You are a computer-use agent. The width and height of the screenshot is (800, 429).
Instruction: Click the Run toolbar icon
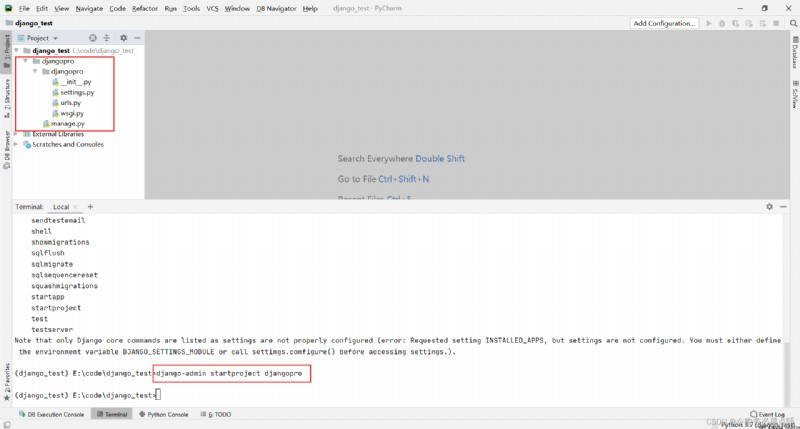(x=709, y=23)
